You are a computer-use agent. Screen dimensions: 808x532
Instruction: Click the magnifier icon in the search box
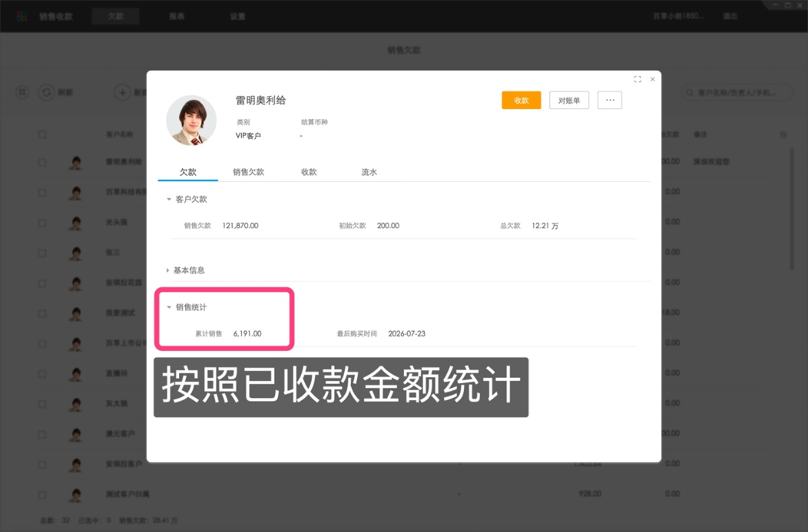click(x=690, y=92)
